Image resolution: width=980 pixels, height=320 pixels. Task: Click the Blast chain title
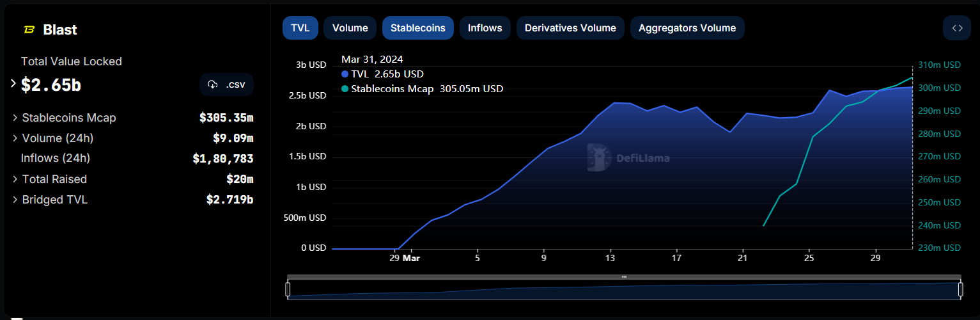point(60,30)
